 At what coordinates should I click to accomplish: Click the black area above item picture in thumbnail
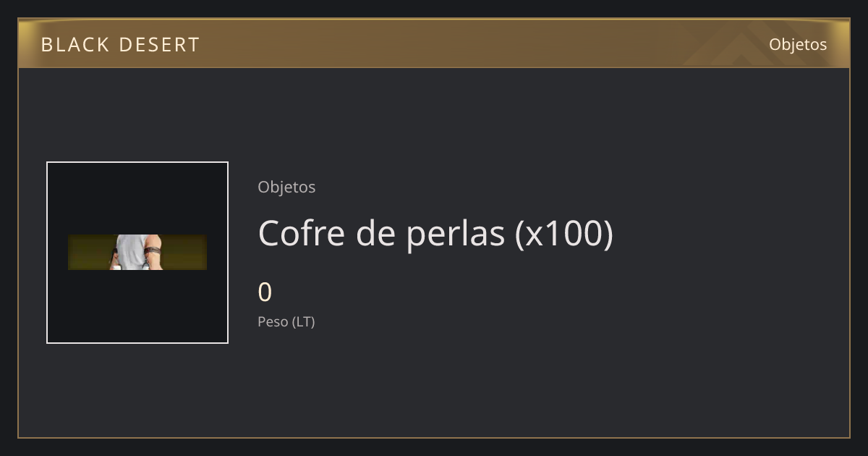point(137,198)
